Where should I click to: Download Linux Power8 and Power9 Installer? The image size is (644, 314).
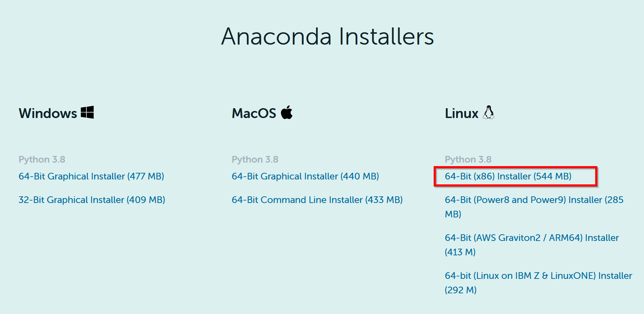coord(534,207)
